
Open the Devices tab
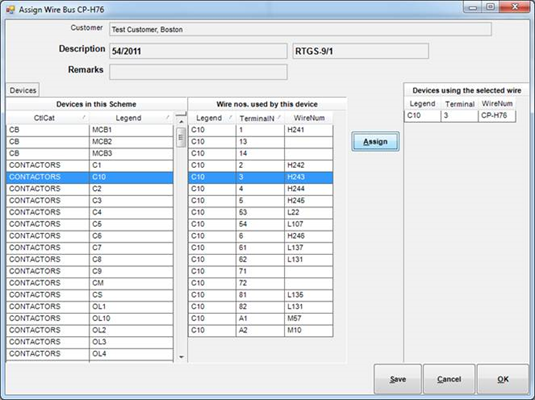pyautogui.click(x=23, y=90)
